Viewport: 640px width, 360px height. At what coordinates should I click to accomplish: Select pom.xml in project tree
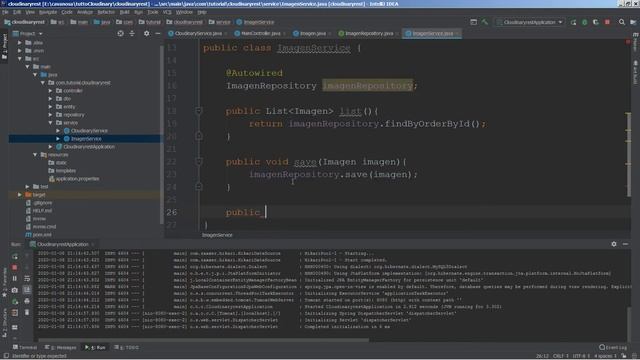click(42, 235)
